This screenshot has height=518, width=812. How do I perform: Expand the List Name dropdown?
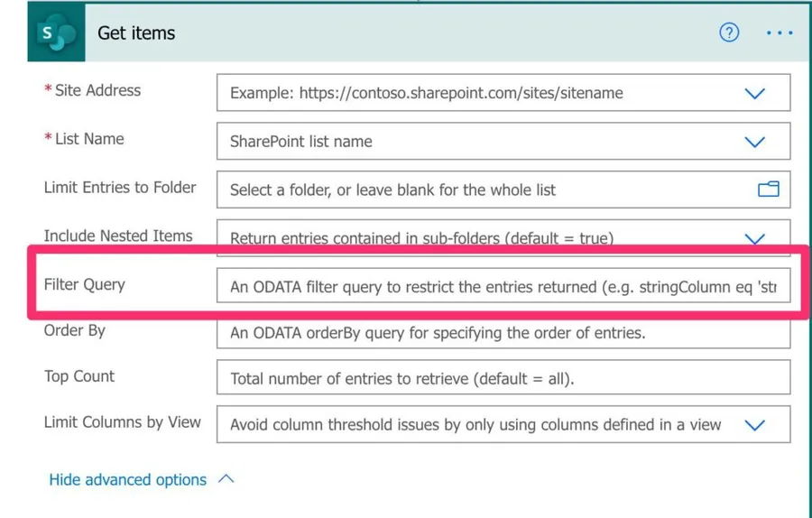tap(754, 142)
